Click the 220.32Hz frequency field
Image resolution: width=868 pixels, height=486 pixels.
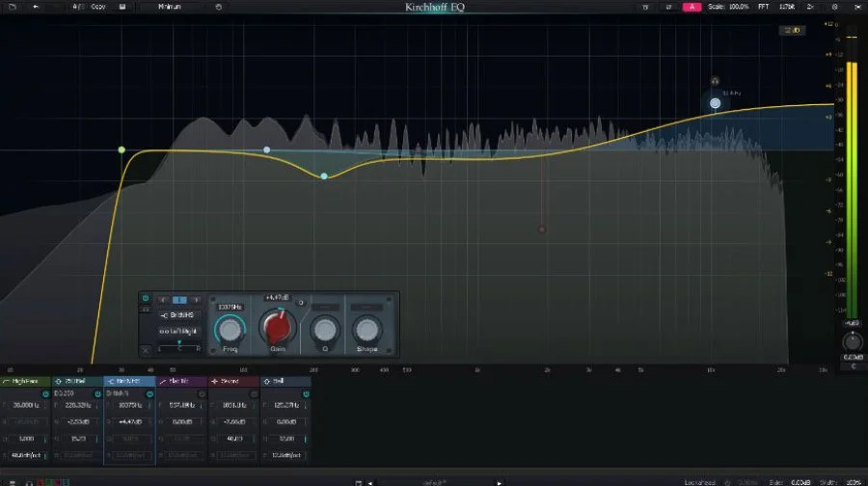click(x=77, y=405)
